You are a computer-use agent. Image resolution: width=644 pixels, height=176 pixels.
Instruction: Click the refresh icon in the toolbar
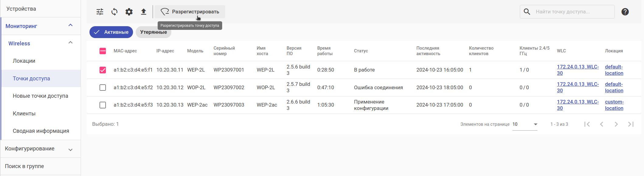click(x=114, y=12)
